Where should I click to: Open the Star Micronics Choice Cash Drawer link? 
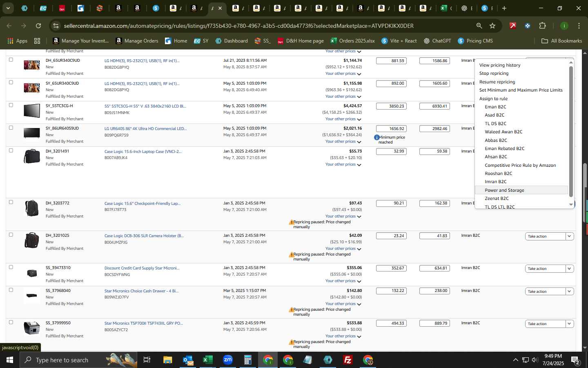pos(141,291)
